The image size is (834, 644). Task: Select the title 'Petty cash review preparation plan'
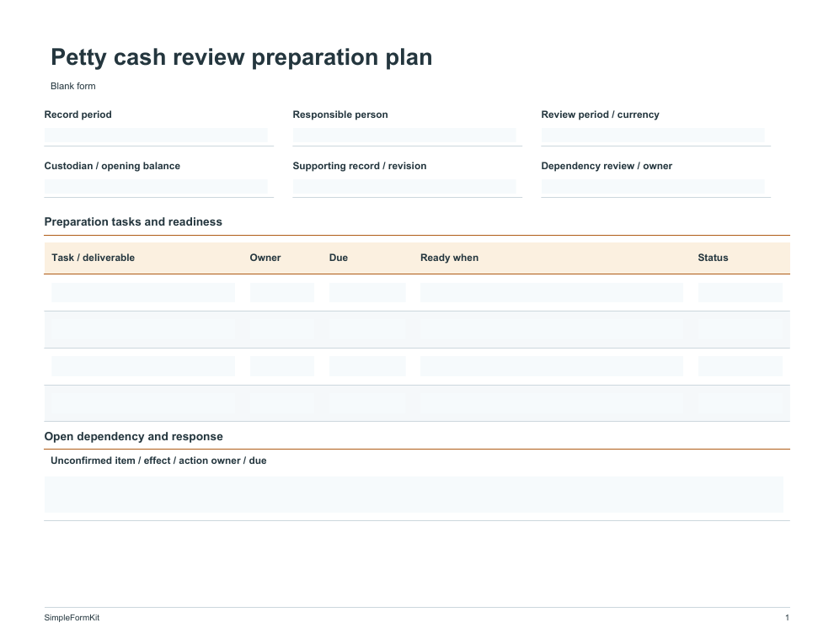(242, 57)
